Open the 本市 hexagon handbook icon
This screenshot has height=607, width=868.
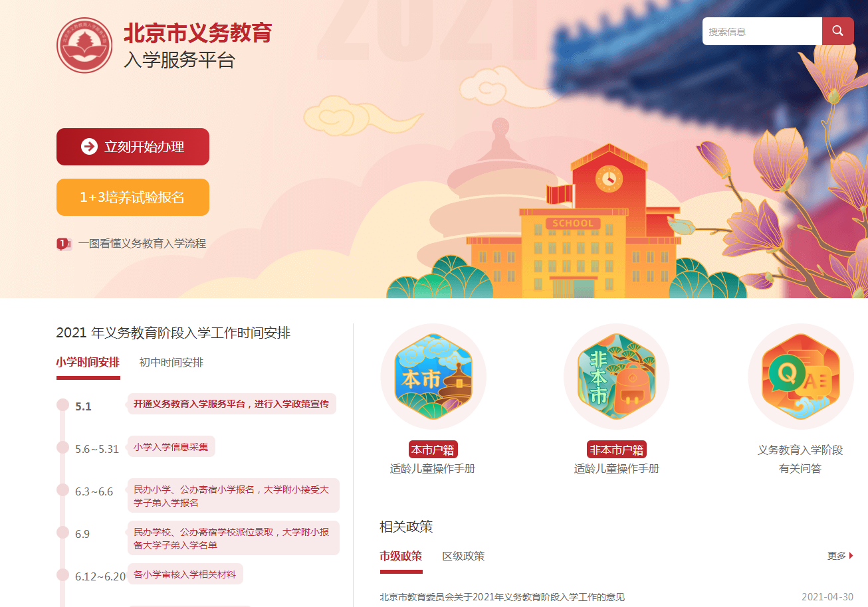pyautogui.click(x=433, y=377)
